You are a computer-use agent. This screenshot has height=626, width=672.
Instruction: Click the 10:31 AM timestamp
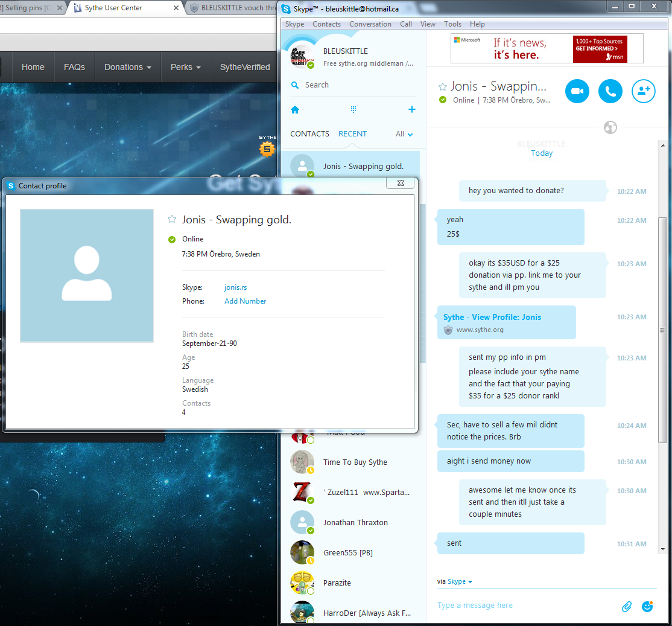pos(632,544)
